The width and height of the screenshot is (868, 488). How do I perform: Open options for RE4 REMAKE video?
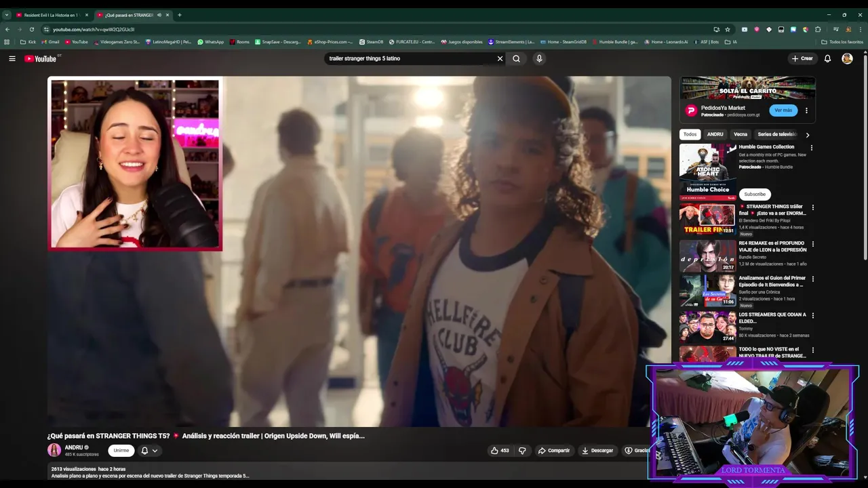pos(812,244)
